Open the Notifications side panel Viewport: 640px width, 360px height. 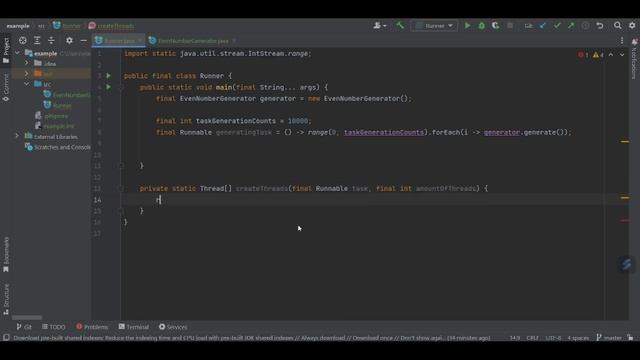coord(634,58)
